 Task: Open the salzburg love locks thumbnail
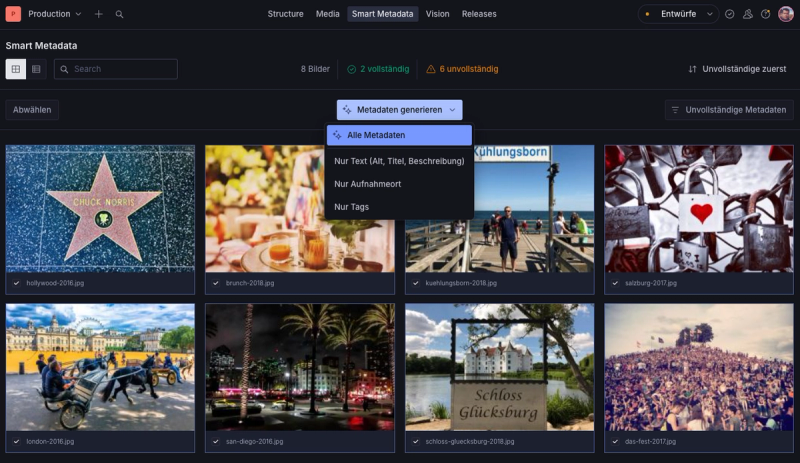tap(699, 208)
